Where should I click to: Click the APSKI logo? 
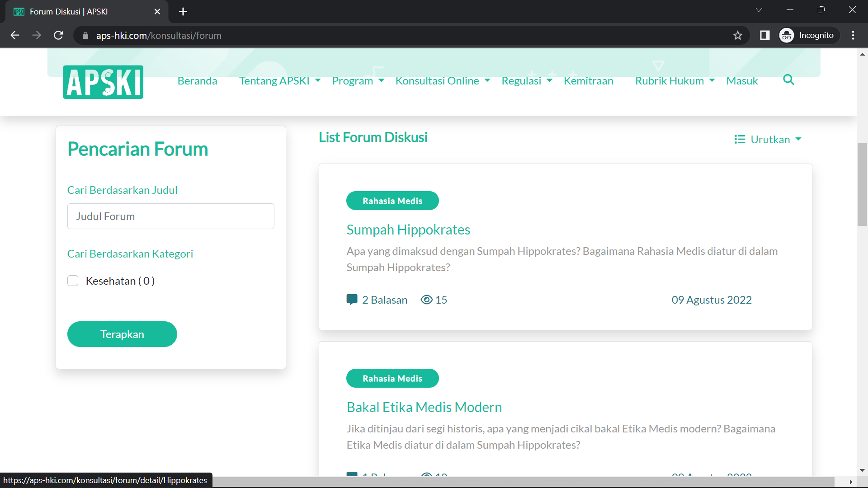coord(103,82)
